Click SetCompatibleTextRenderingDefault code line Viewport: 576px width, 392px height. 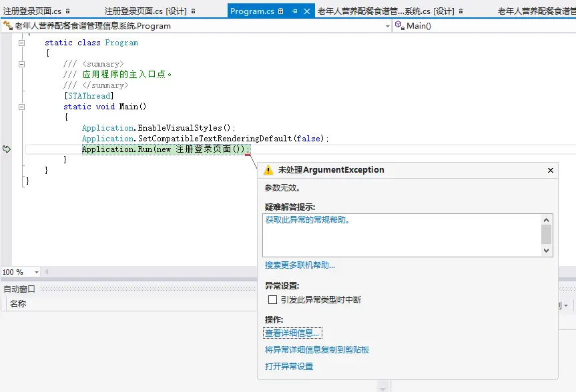(206, 139)
